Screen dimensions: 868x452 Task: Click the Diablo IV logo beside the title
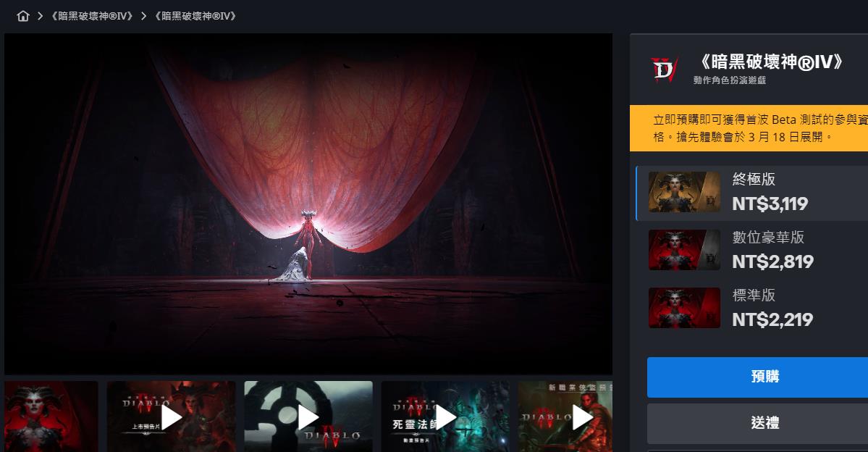click(x=663, y=70)
